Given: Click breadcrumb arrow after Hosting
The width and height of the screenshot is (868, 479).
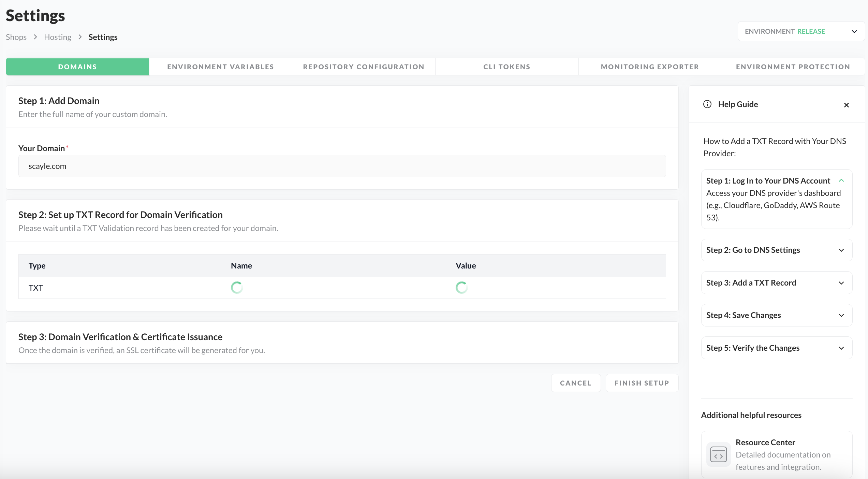Looking at the screenshot, I should pyautogui.click(x=80, y=37).
